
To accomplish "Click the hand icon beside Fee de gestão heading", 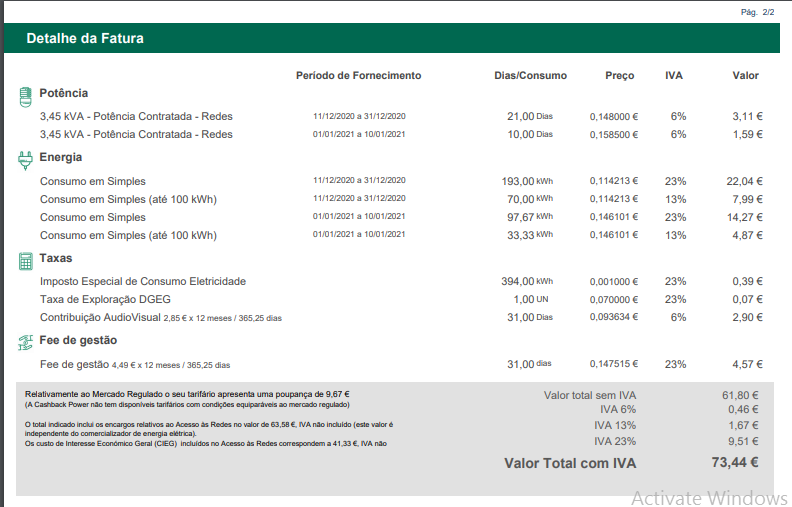I will tap(25, 343).
